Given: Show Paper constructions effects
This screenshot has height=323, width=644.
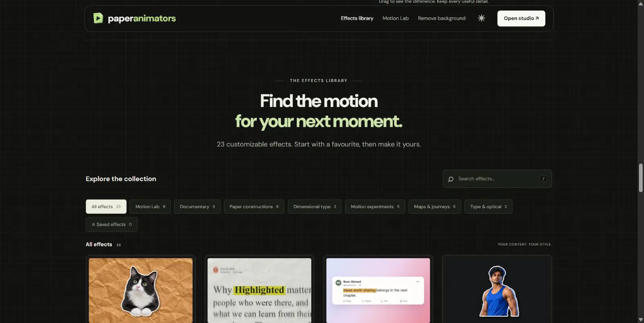Looking at the screenshot, I should (254, 207).
